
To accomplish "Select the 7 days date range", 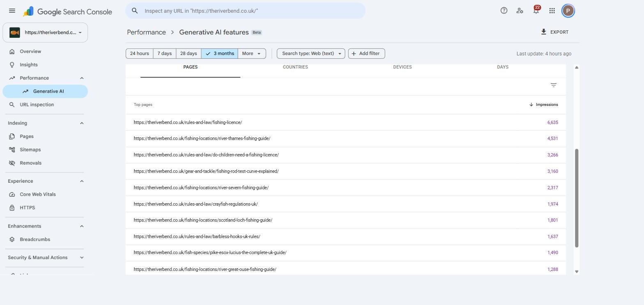I will tap(165, 53).
